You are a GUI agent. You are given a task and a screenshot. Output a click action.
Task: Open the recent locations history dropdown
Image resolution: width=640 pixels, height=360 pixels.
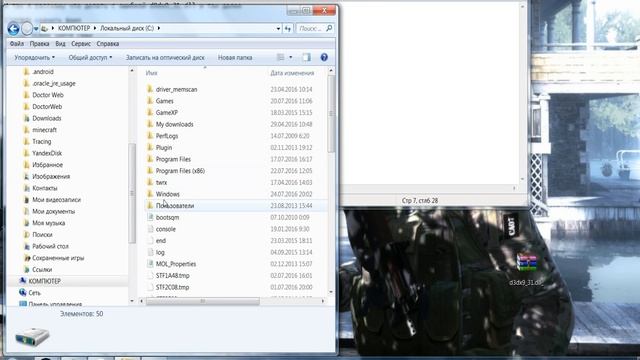click(36, 29)
